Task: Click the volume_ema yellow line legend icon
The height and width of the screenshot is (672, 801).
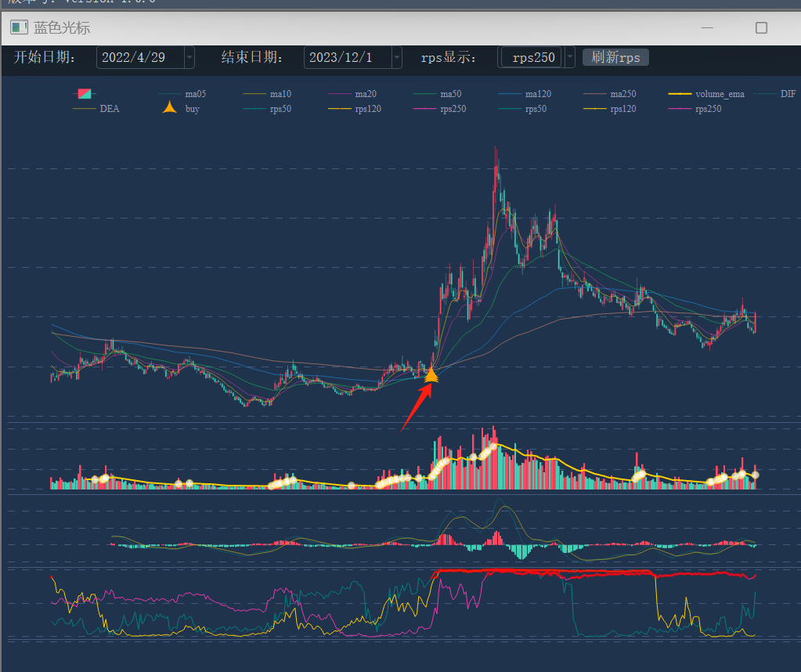Action: 680,94
